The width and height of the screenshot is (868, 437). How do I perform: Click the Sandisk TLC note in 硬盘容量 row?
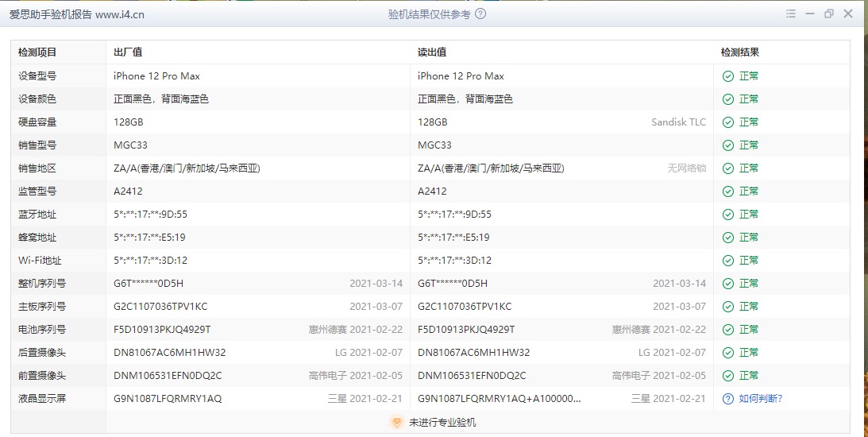click(679, 122)
